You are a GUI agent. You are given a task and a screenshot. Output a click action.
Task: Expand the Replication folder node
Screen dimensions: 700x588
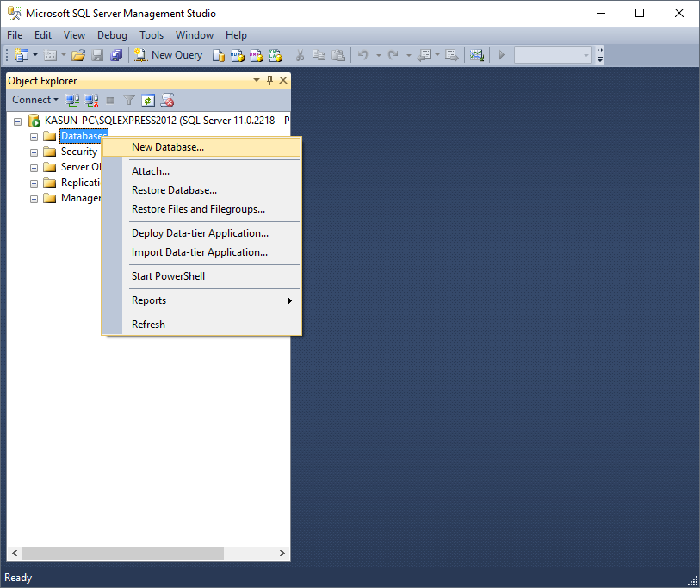click(34, 183)
